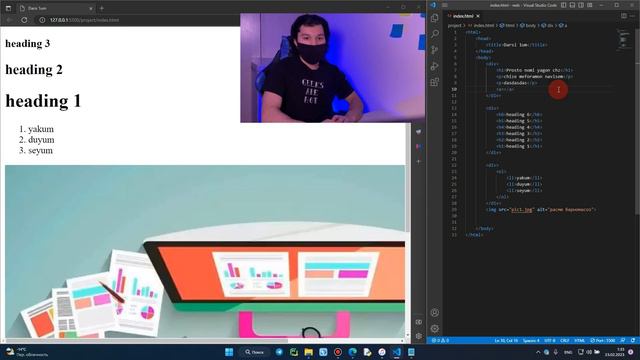The height and width of the screenshot is (360, 640).
Task: Click the UTF-8 encoding status item
Action: (x=550, y=340)
